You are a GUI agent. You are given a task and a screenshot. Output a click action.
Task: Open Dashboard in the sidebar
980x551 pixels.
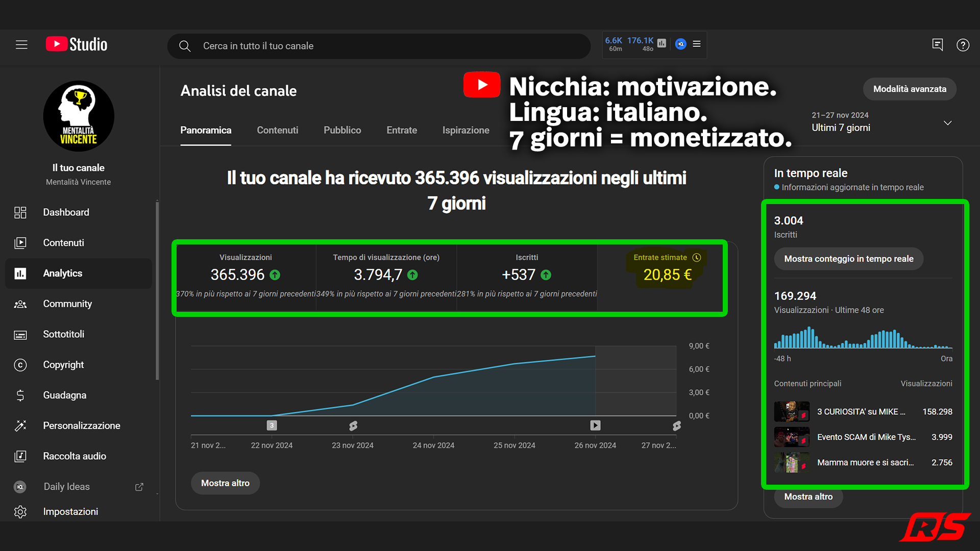coord(79,212)
